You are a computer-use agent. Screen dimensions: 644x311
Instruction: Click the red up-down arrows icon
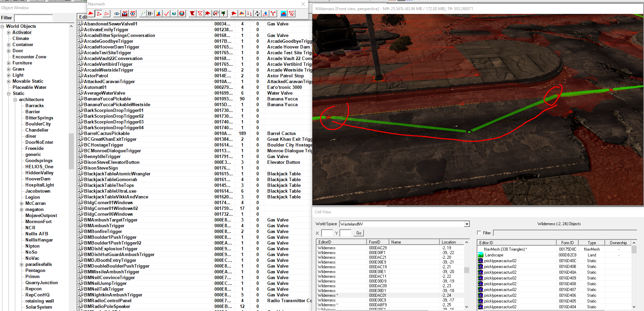tap(249, 14)
